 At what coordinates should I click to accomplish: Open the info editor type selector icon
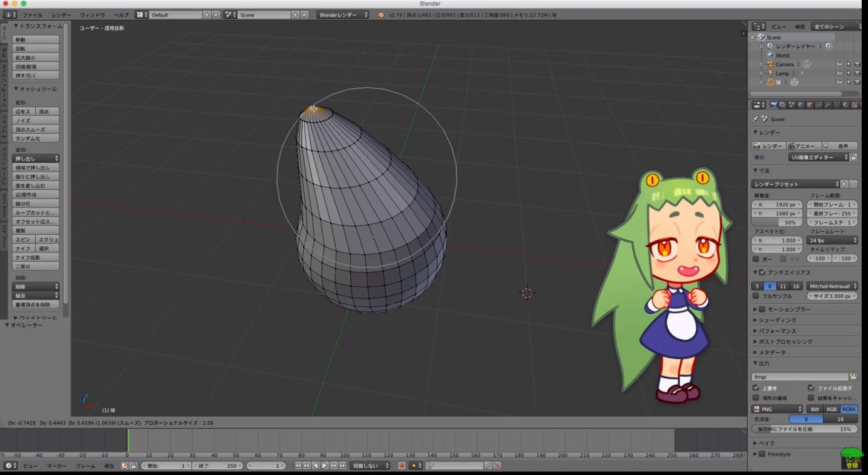coord(11,14)
